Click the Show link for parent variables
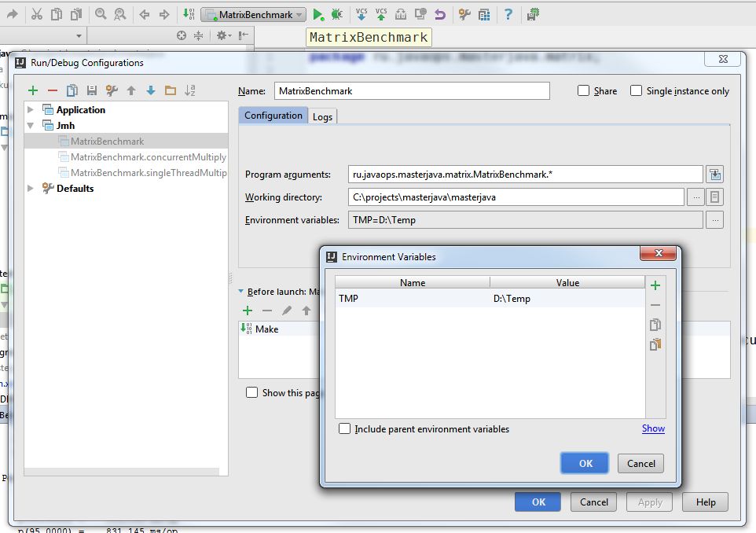Viewport: 756px width, 533px height. click(x=653, y=428)
